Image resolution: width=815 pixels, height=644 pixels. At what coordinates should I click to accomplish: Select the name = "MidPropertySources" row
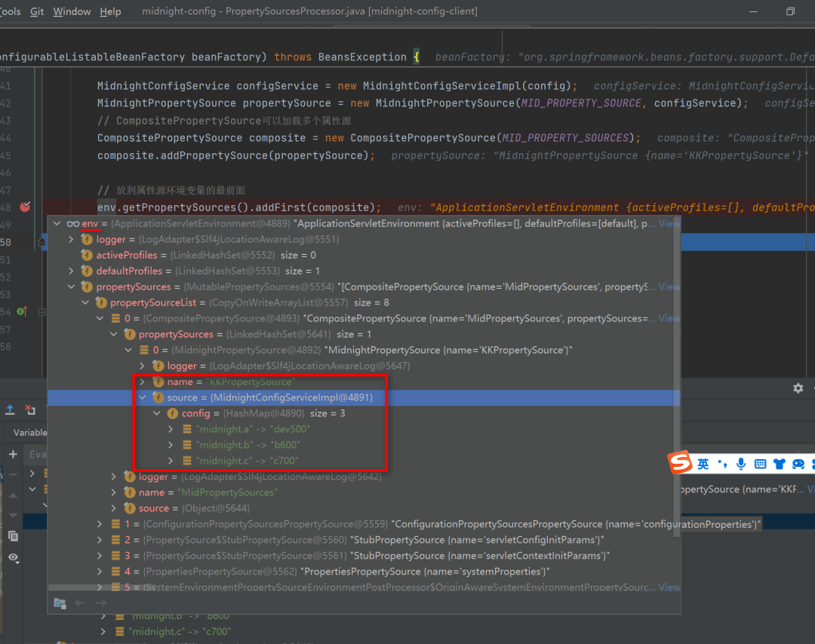point(364,492)
